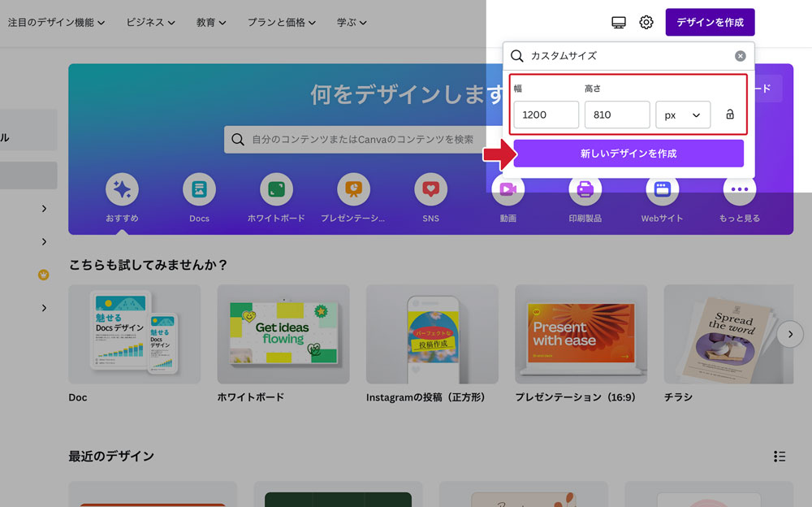The height and width of the screenshot is (507, 812).
Task: Click Instagramの投稿（正方形） label
Action: pyautogui.click(x=425, y=397)
